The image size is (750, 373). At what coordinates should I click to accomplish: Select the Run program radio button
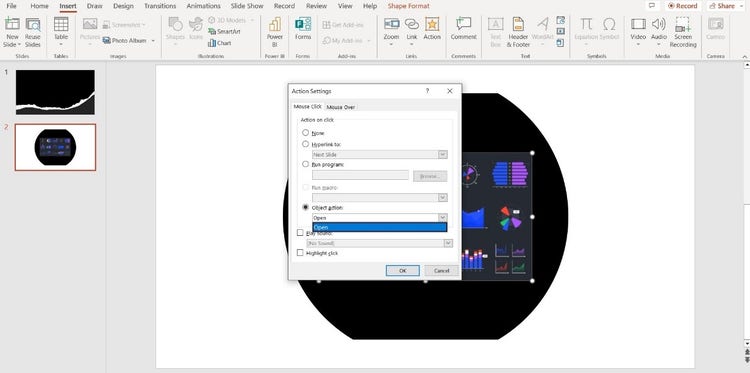pos(305,164)
